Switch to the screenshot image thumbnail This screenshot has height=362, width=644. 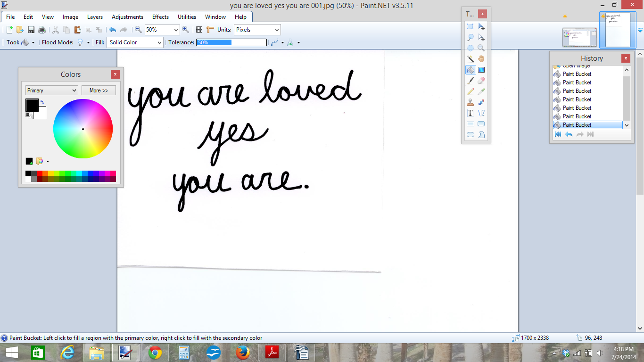tap(580, 38)
